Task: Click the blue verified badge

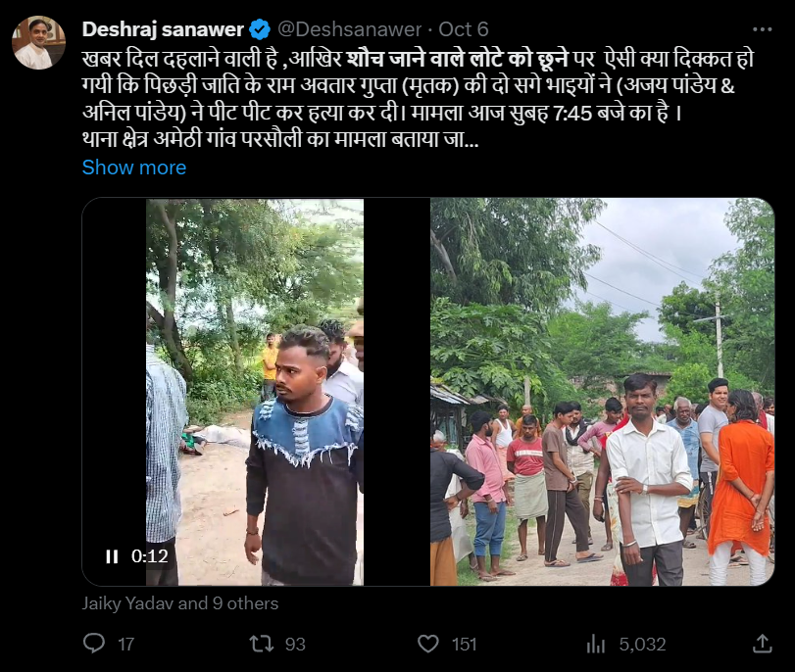Action: click(x=260, y=29)
